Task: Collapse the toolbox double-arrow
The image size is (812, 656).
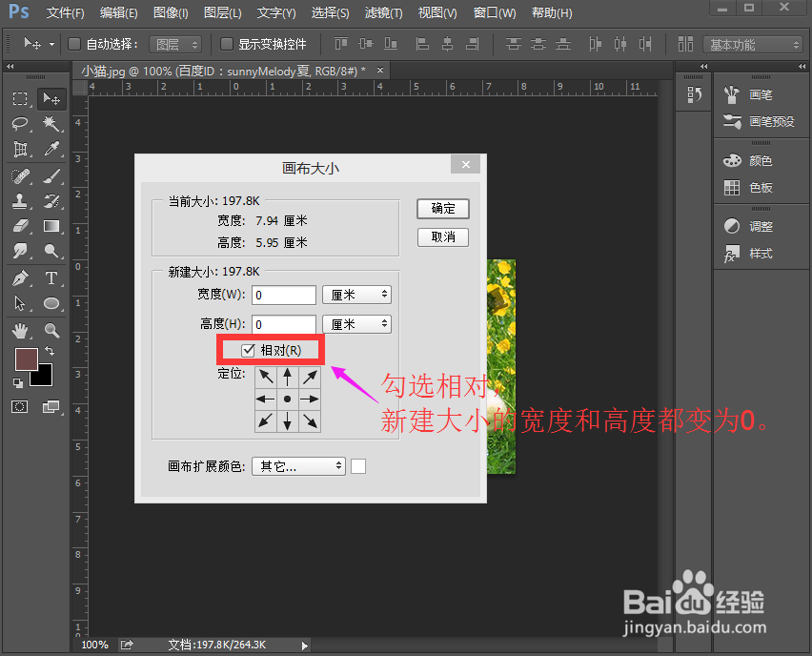Action: click(10, 67)
